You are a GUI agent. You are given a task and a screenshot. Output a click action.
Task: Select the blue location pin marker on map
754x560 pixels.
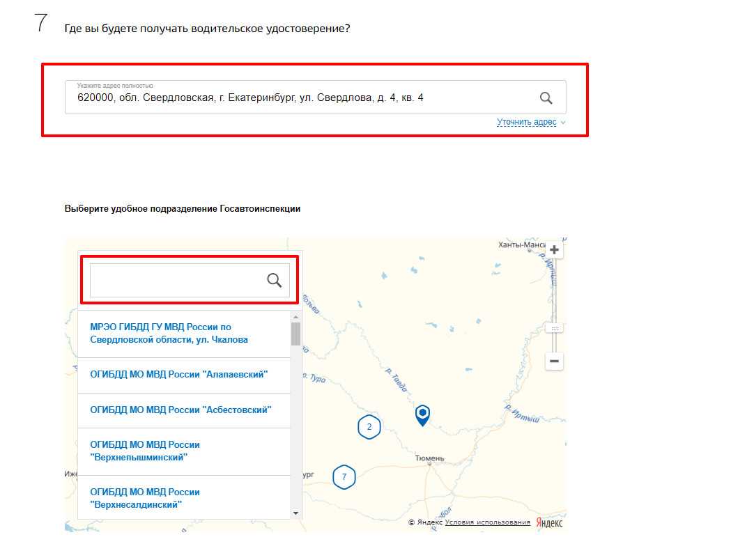point(422,414)
